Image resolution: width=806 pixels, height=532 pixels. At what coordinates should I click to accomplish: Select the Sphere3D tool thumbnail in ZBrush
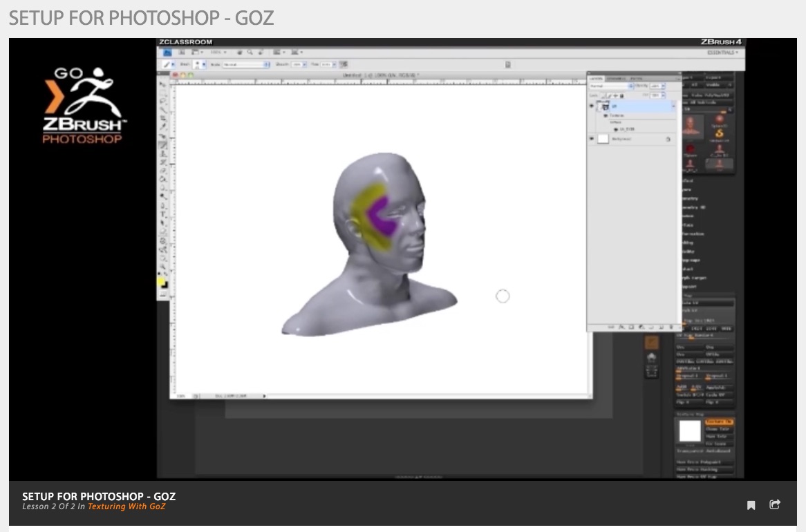(719, 122)
